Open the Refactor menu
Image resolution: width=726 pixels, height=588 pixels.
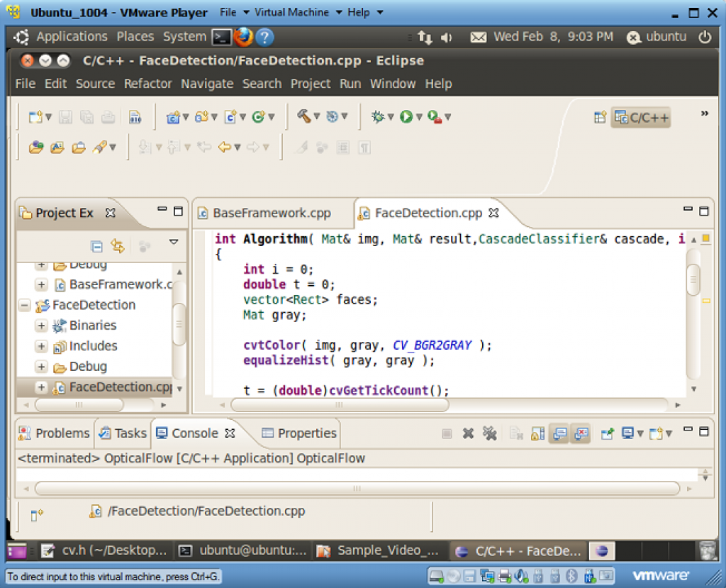tap(147, 84)
